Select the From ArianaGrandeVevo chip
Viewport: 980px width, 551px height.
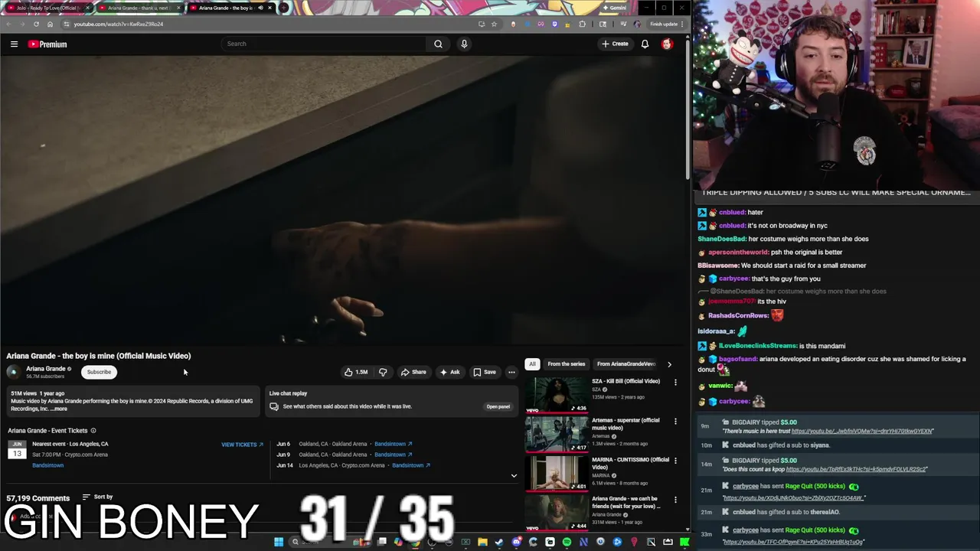tap(626, 364)
